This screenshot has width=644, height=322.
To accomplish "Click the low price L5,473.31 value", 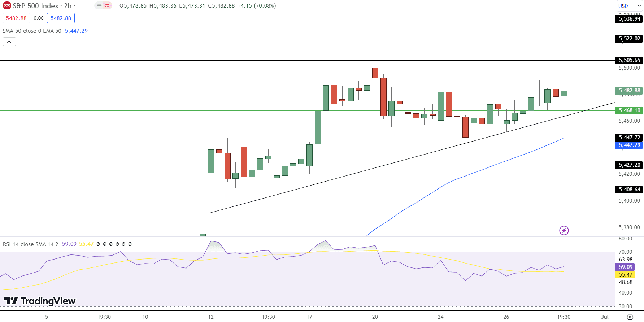I will (x=192, y=6).
